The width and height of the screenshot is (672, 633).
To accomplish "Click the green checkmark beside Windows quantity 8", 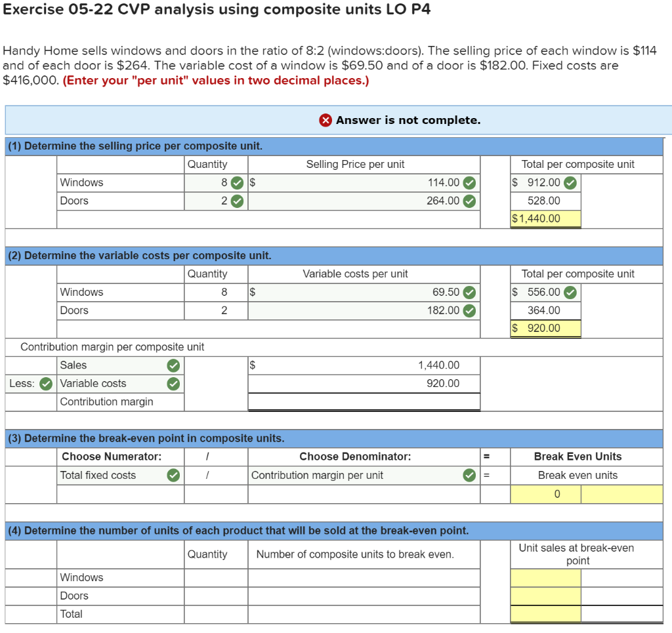I will [x=238, y=182].
